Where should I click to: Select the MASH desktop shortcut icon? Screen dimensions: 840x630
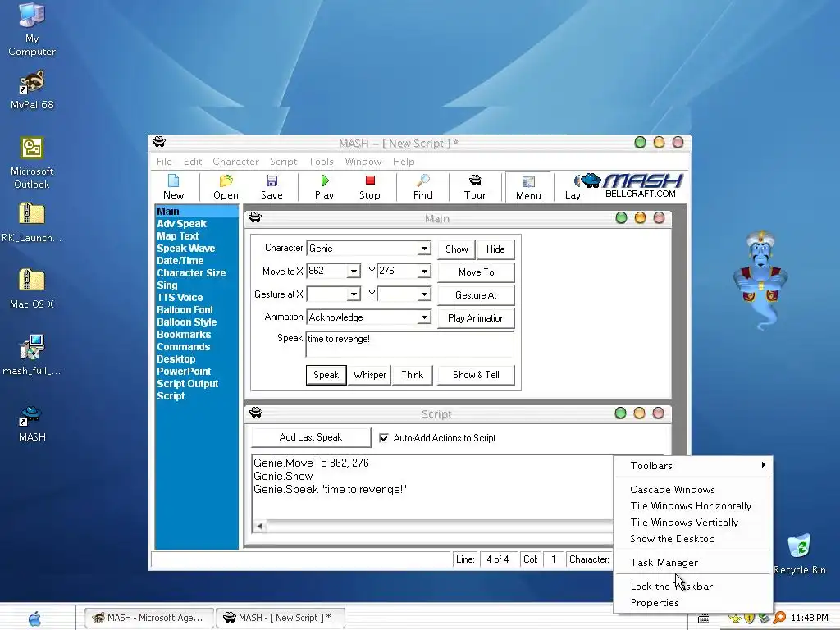(x=32, y=422)
